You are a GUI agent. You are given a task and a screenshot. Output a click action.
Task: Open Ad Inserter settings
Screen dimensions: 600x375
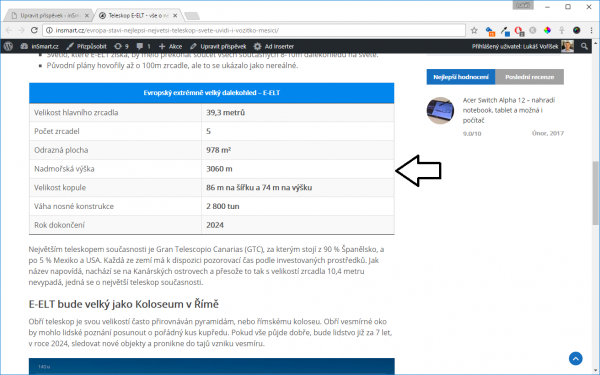(x=274, y=46)
